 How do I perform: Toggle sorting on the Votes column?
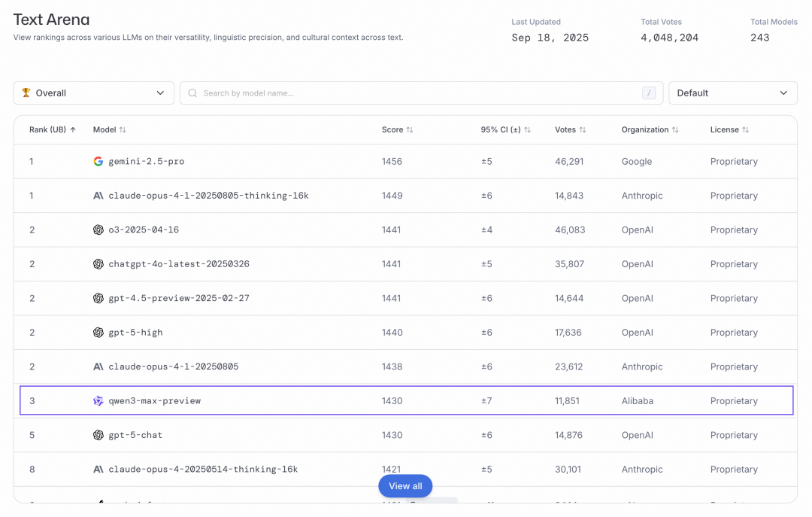(583, 130)
